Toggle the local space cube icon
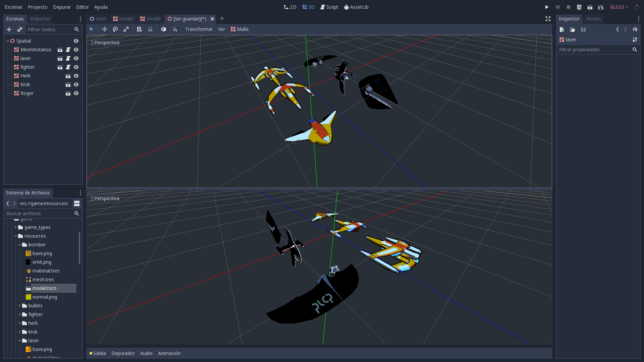 click(164, 29)
